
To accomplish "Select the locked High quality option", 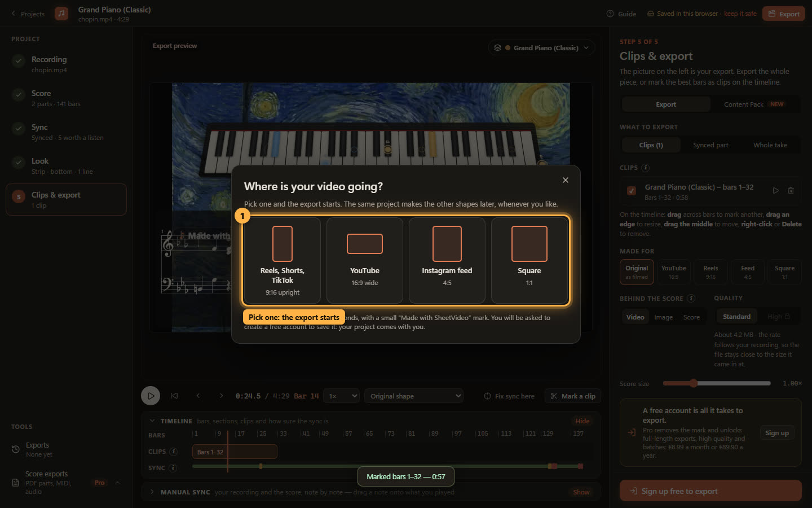I will [779, 317].
